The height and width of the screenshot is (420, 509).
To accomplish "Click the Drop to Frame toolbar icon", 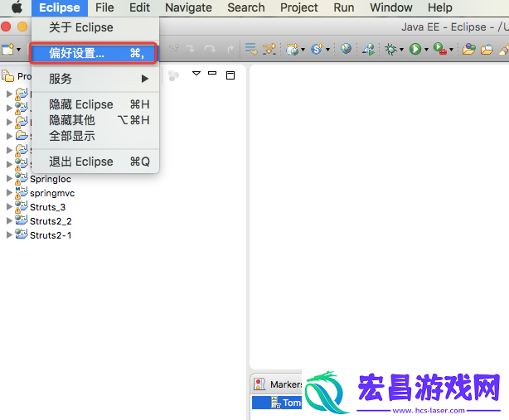I will point(251,50).
